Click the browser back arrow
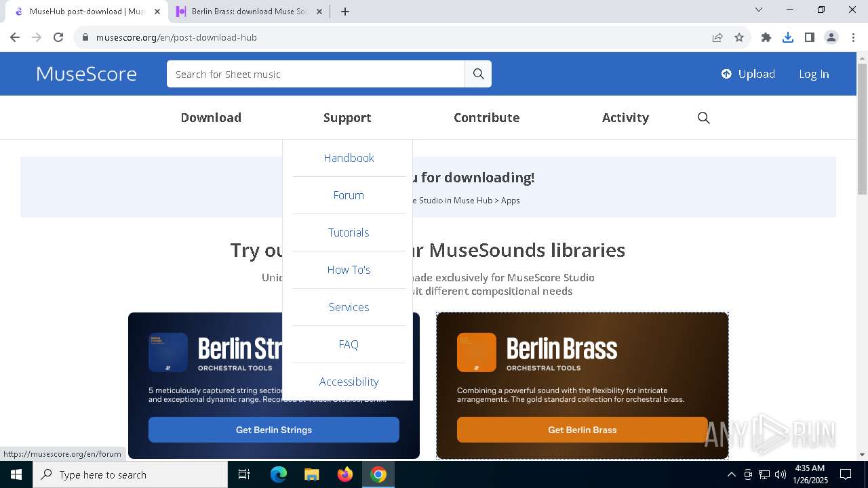This screenshot has width=868, height=488. pos(15,37)
